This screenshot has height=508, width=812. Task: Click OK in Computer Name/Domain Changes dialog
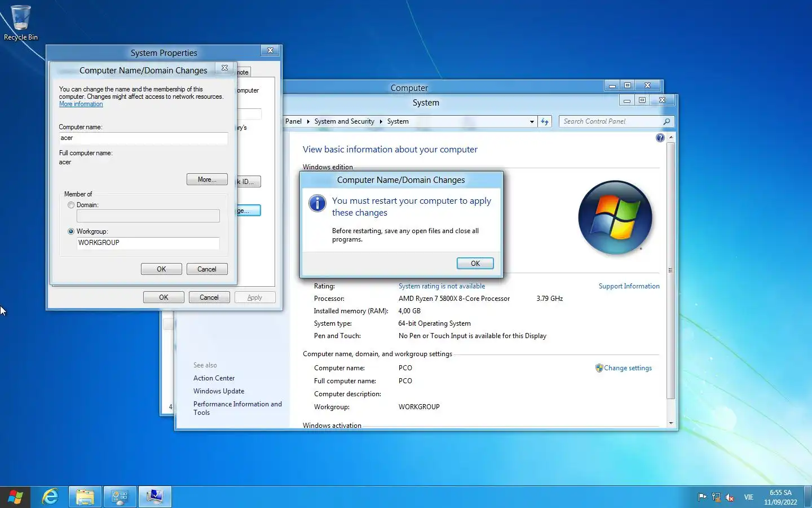[x=161, y=269]
